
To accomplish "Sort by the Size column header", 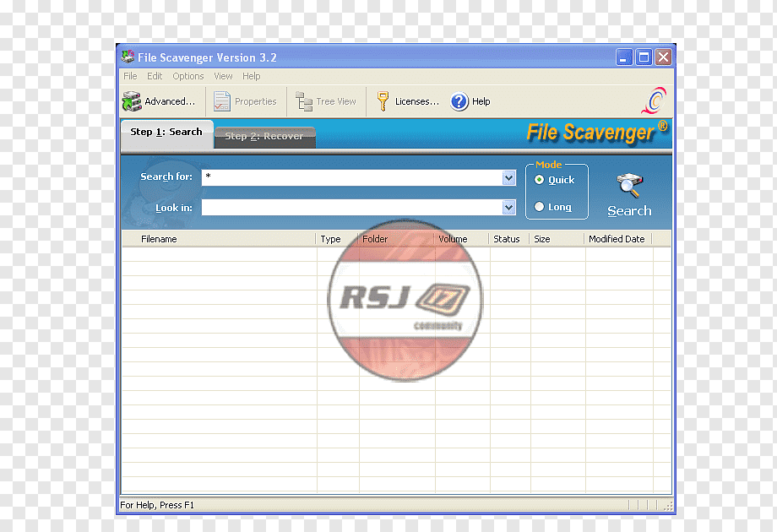I will (557, 239).
